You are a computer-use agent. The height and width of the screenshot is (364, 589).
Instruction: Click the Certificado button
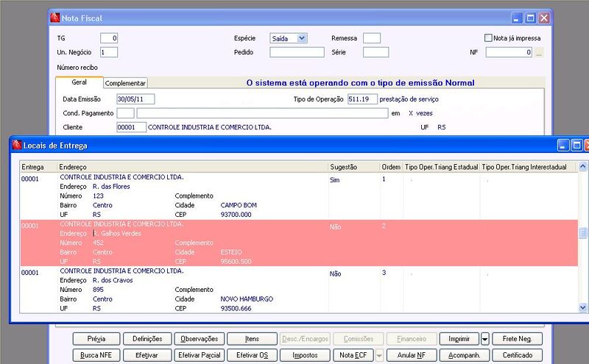pyautogui.click(x=518, y=355)
